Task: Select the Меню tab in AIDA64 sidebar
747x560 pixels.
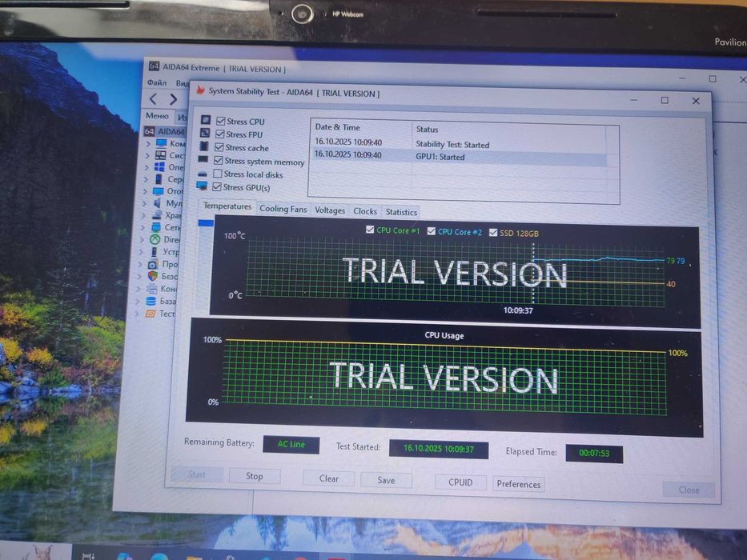Action: tap(157, 116)
